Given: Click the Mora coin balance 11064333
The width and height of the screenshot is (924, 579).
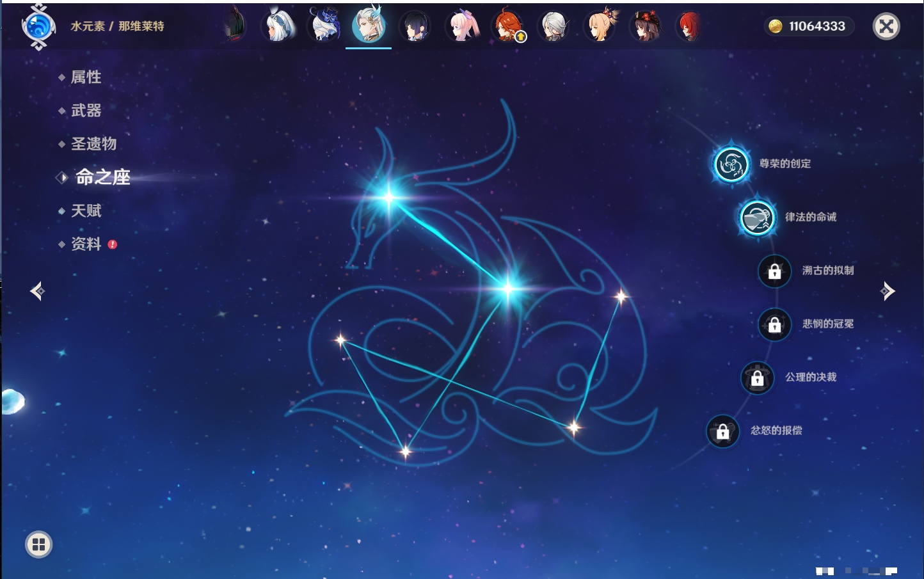Looking at the screenshot, I should pos(809,26).
